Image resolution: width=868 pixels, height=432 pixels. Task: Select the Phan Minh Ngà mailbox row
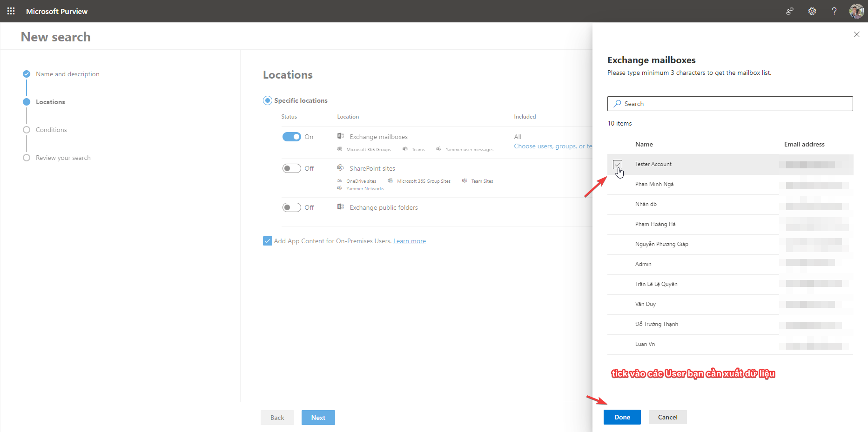tap(654, 184)
